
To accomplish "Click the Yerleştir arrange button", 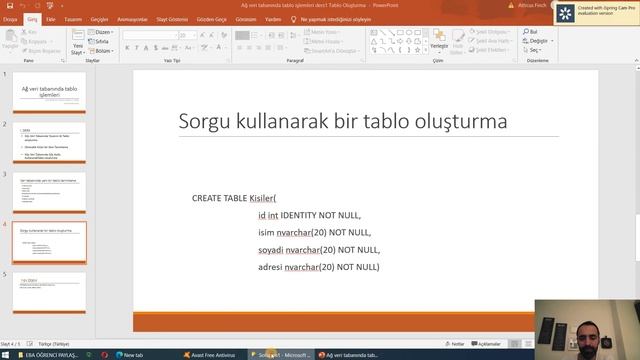I will tap(439, 41).
